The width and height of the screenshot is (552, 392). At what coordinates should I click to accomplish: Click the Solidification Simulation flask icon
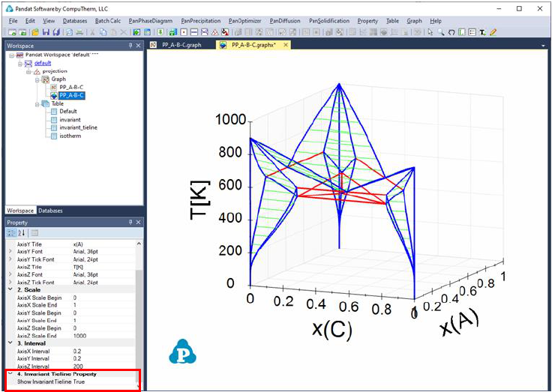[x=226, y=32]
